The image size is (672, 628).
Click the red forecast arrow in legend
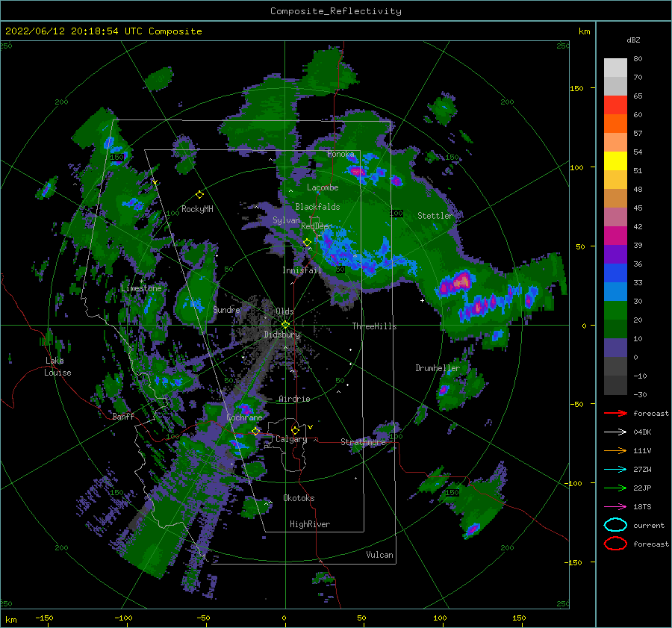(x=615, y=413)
